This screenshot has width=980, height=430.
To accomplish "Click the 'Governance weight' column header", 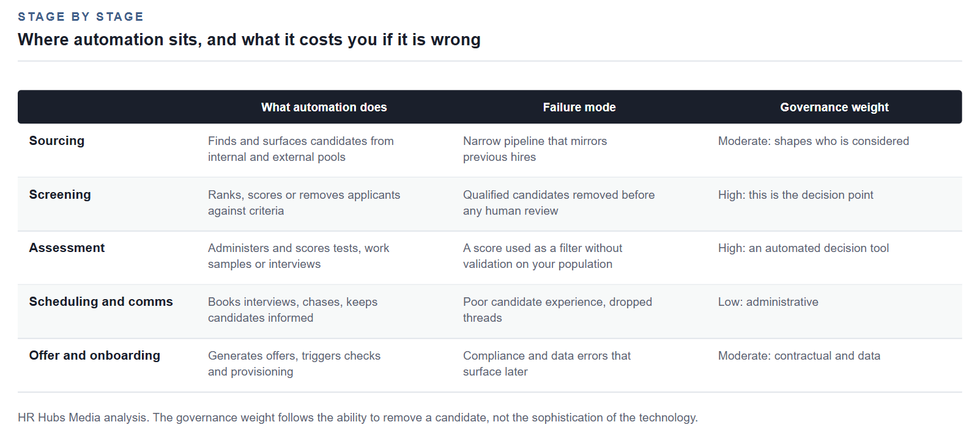I will (x=834, y=107).
